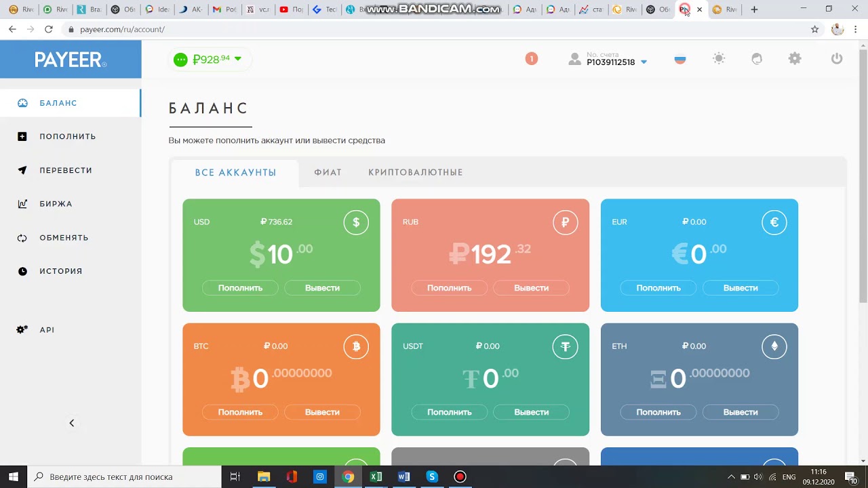Open the notification badge showing 1

532,59
